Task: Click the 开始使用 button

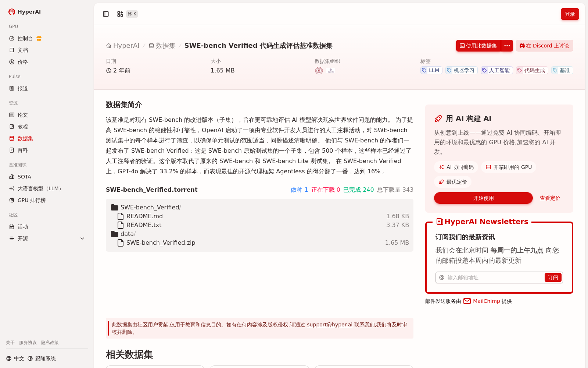Action: tap(483, 198)
